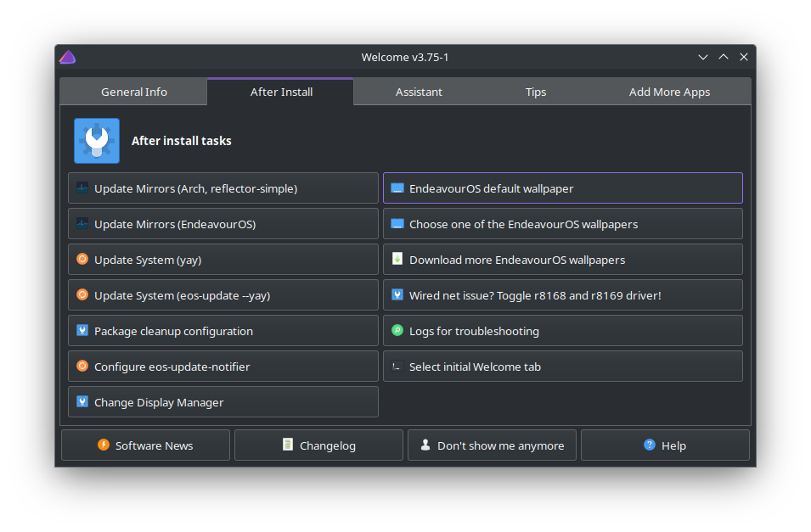
Task: Click the person icon on Don't show me anymore
Action: pos(425,445)
